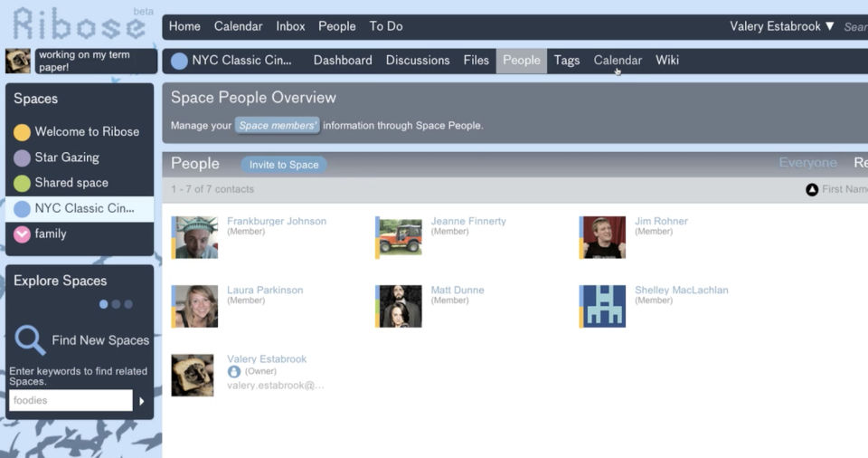Open Jeanne Finnerty name link
Screen dimensions: 868x458
tap(468, 221)
